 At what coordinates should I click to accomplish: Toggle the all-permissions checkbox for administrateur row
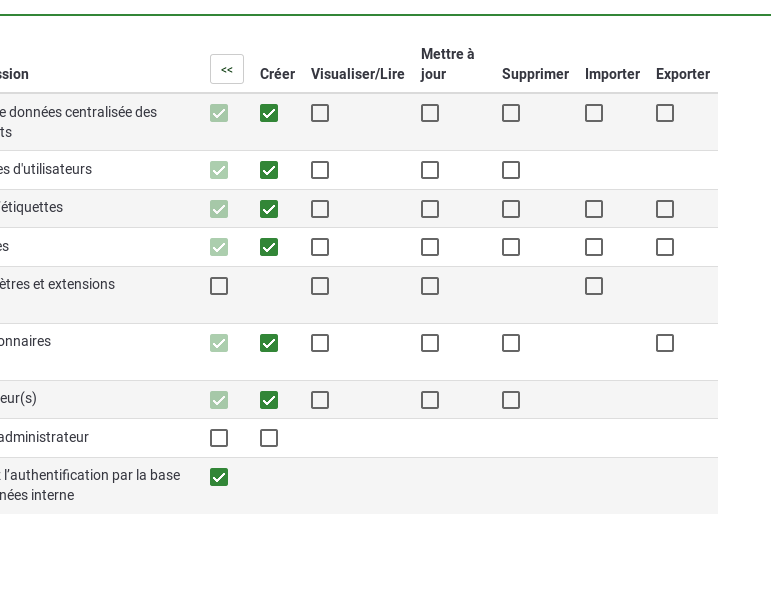point(219,438)
